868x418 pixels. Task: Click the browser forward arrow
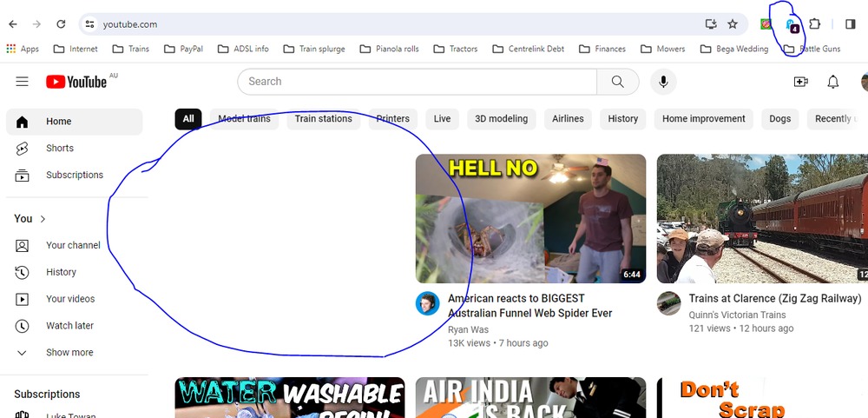(x=36, y=24)
